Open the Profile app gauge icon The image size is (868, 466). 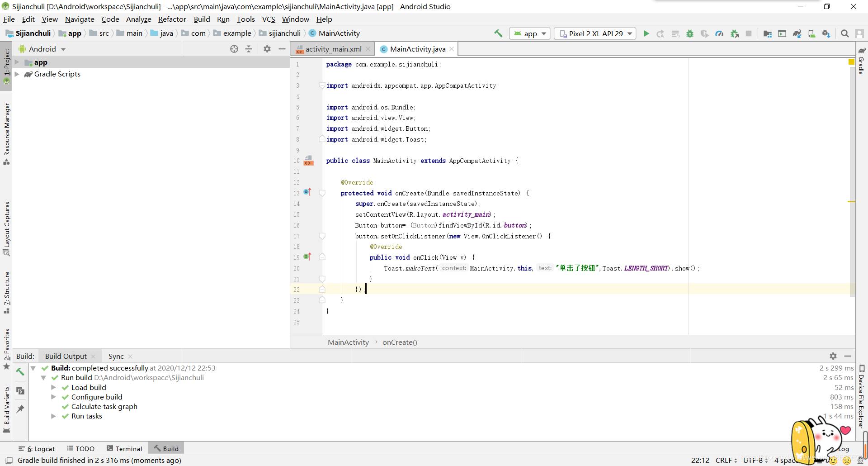[719, 33]
